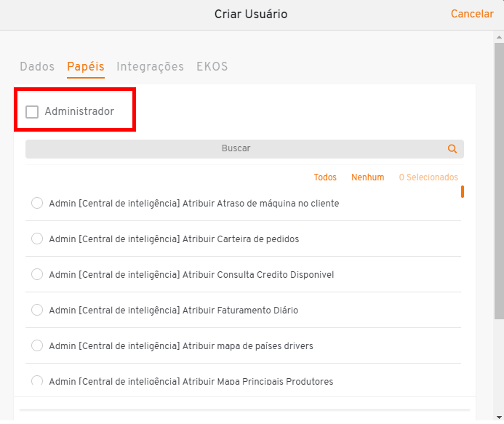Click the scrollbar down arrow
The width and height of the screenshot is (504, 424).
coord(499,417)
